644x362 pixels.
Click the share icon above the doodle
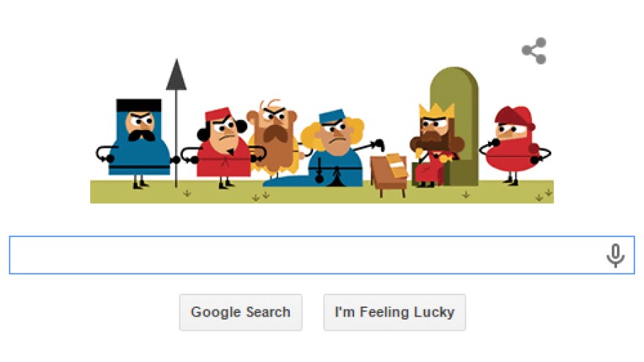tap(534, 51)
